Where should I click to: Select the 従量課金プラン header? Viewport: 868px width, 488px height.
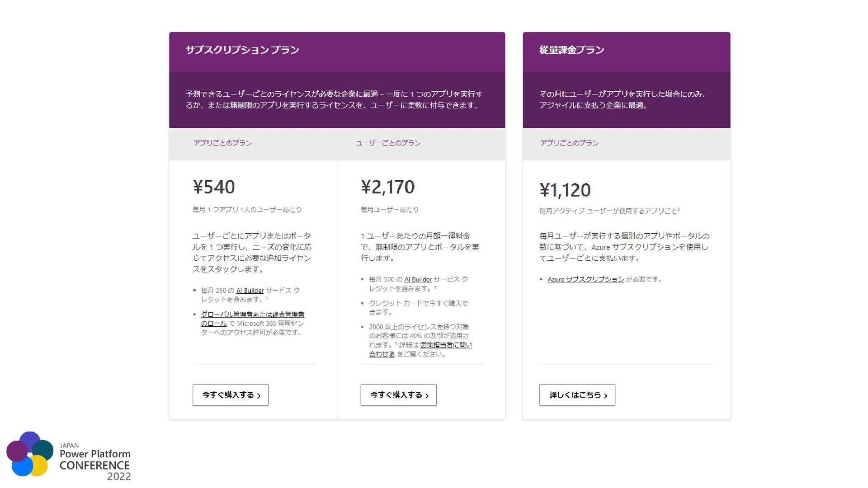pos(571,50)
